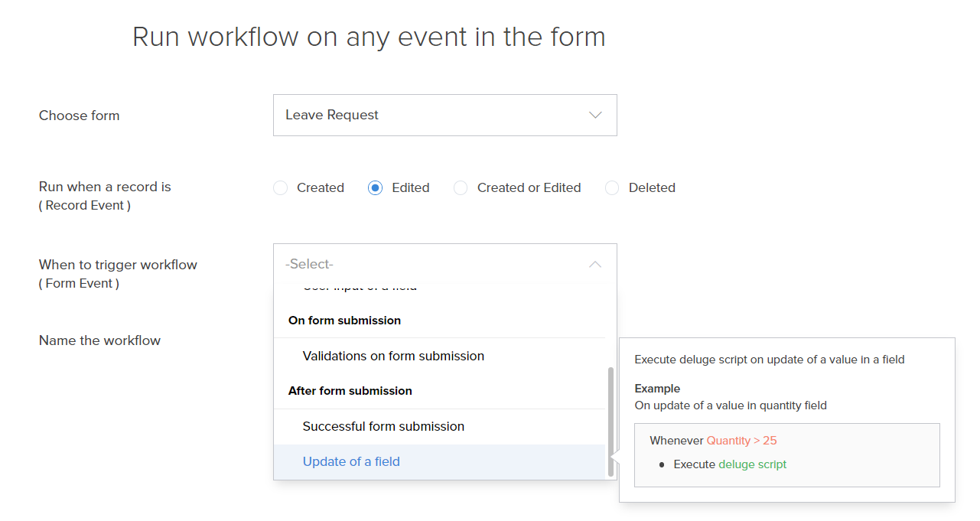Click the green deluge script text in tooltip
This screenshot has height=521, width=980.
coord(752,464)
